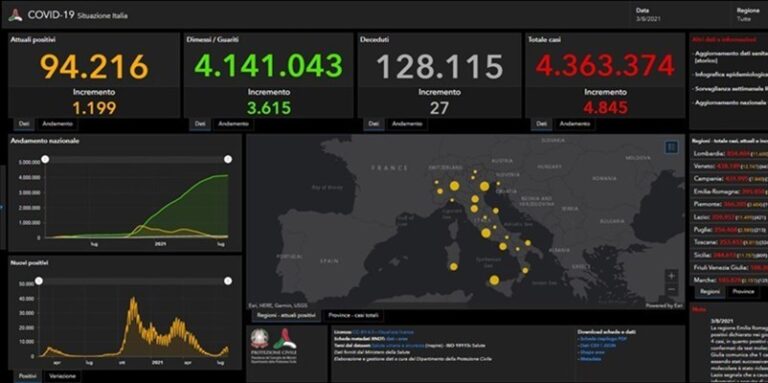
Task: Switch Attuali positivi card to Andamento
Action: point(57,124)
